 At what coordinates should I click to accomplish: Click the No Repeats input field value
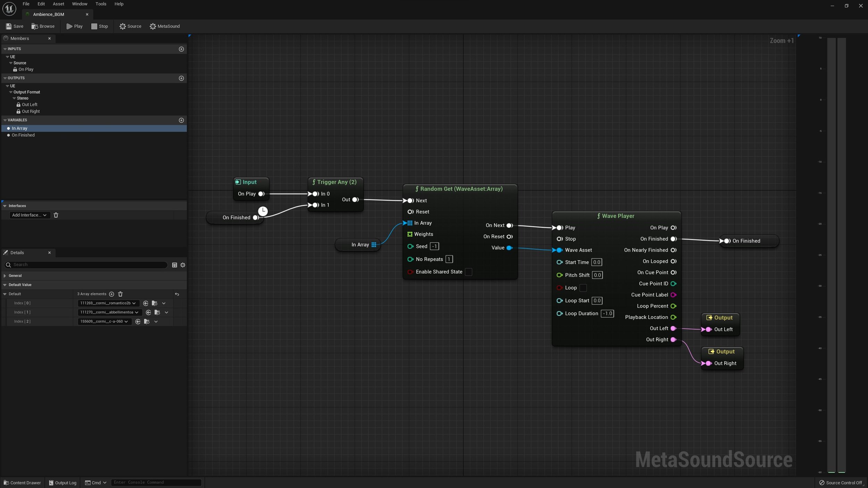click(449, 259)
